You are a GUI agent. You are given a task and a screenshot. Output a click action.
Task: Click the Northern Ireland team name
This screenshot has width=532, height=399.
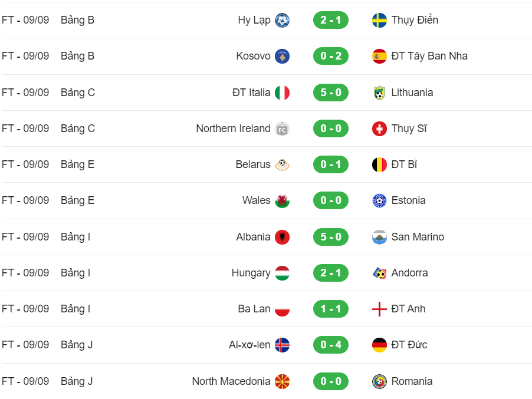point(233,128)
